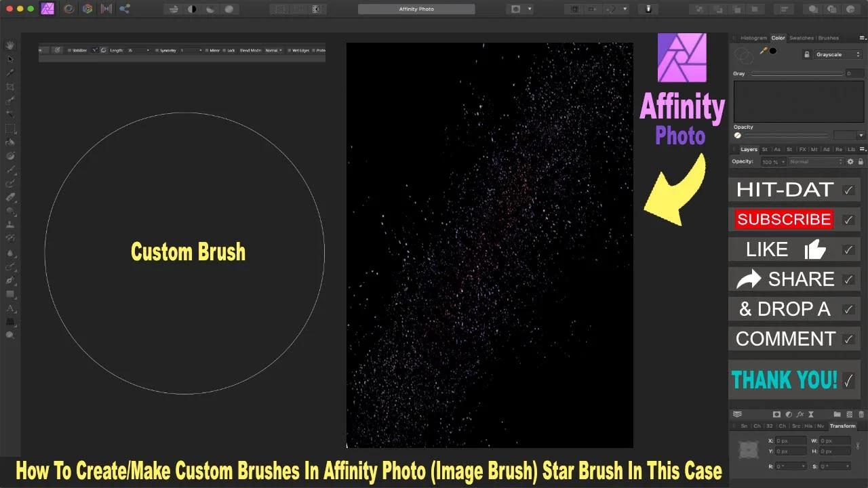868x488 pixels.
Task: Select the Move tool in the toolbar
Action: point(10,59)
